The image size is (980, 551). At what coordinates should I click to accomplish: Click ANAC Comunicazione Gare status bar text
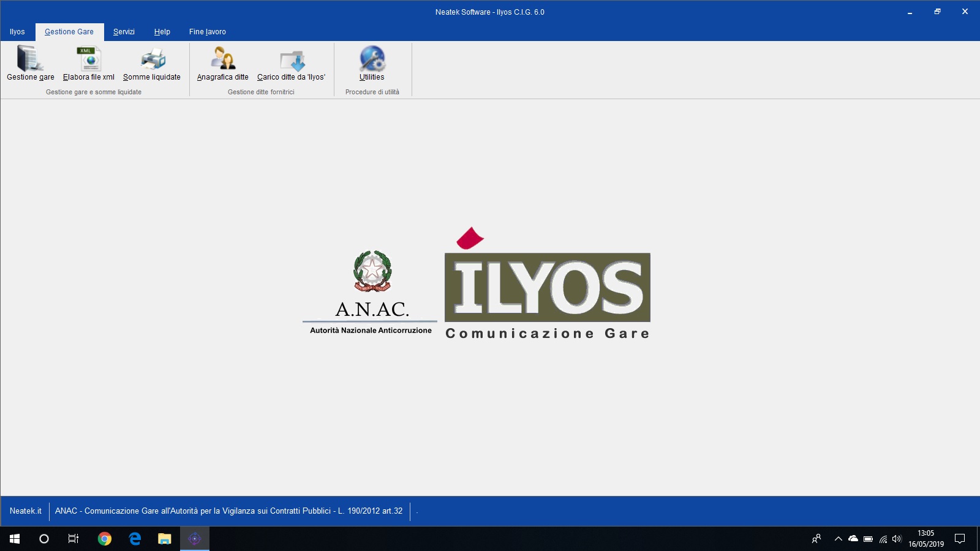point(228,511)
